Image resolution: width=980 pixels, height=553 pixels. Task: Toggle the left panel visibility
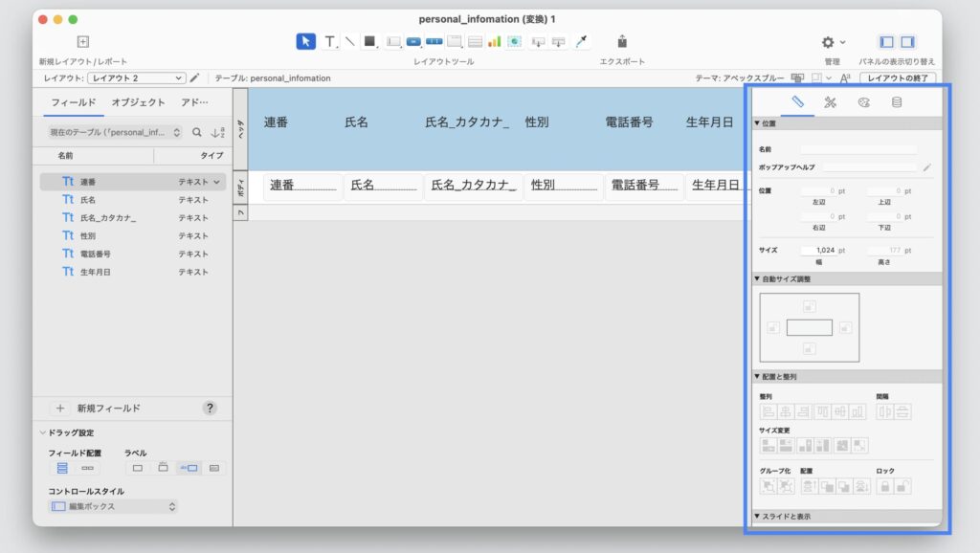click(x=887, y=42)
